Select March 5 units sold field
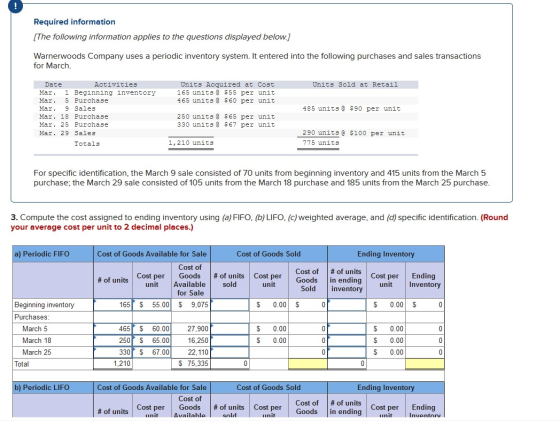 (230, 329)
